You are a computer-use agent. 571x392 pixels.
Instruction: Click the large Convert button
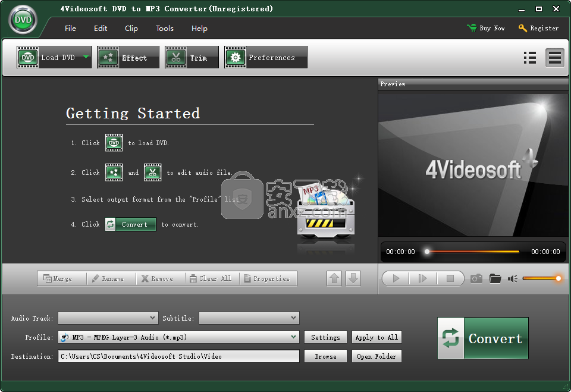coord(483,338)
